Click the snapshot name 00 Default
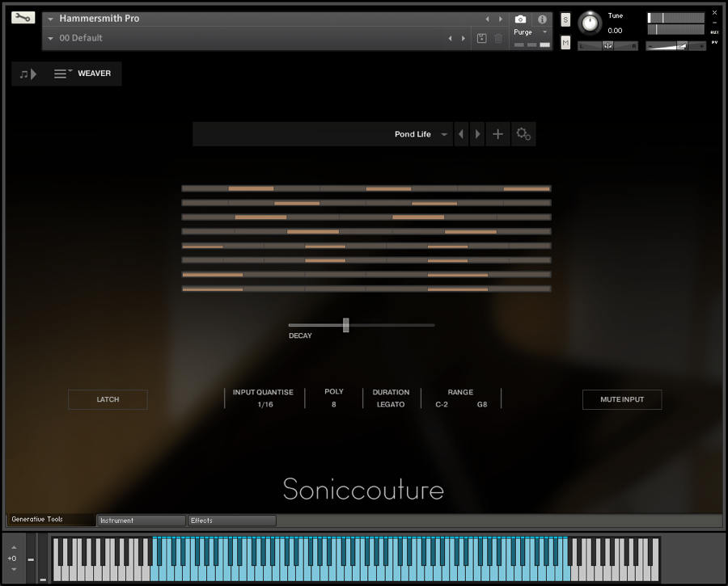The width and height of the screenshot is (728, 586). 81,38
